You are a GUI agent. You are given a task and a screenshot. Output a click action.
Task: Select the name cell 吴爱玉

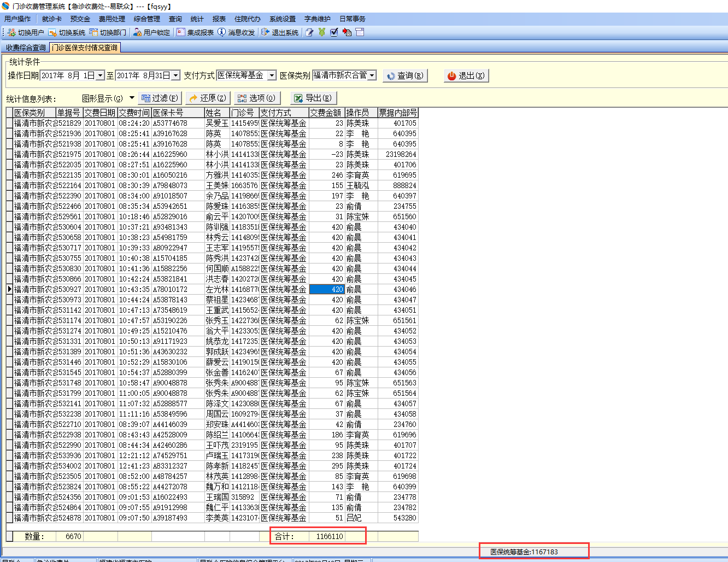(x=217, y=124)
